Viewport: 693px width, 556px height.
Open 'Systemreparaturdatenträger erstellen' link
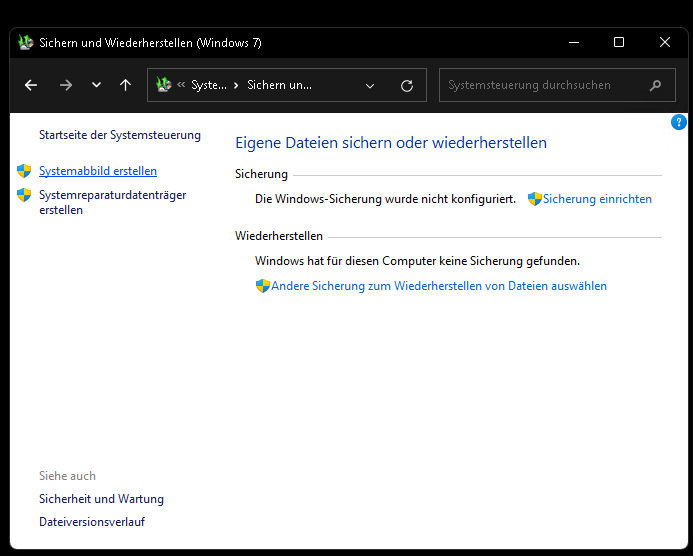coord(113,202)
